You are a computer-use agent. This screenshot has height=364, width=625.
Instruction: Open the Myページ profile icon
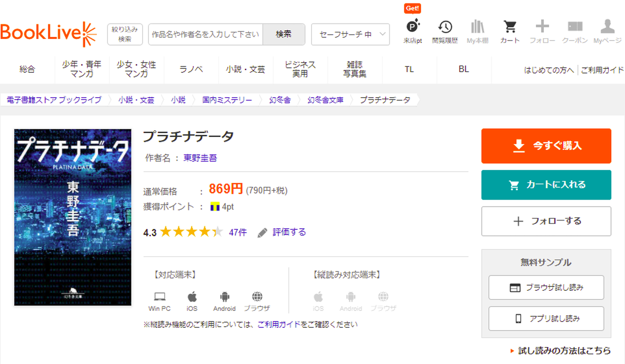[x=607, y=27]
